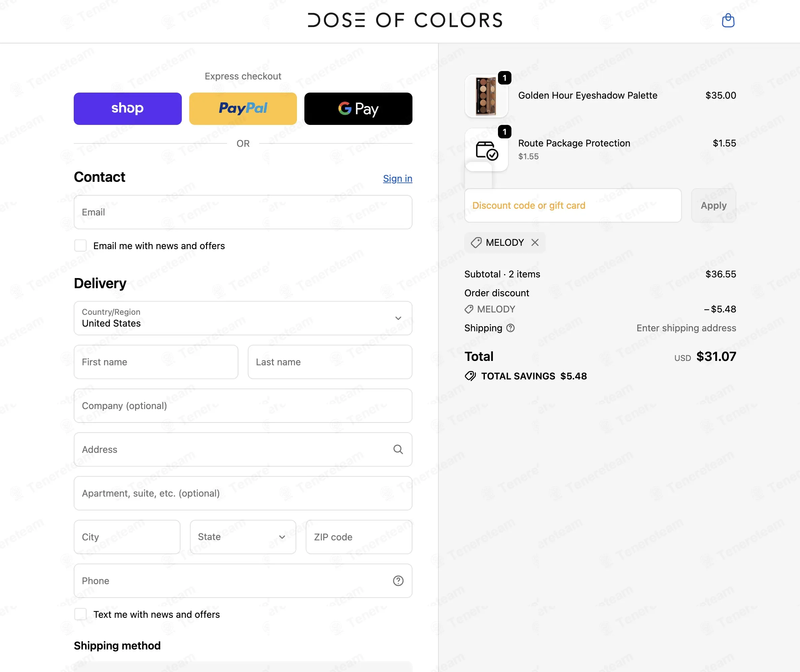800x672 pixels.
Task: Click the shipping help question mark icon
Action: [510, 328]
